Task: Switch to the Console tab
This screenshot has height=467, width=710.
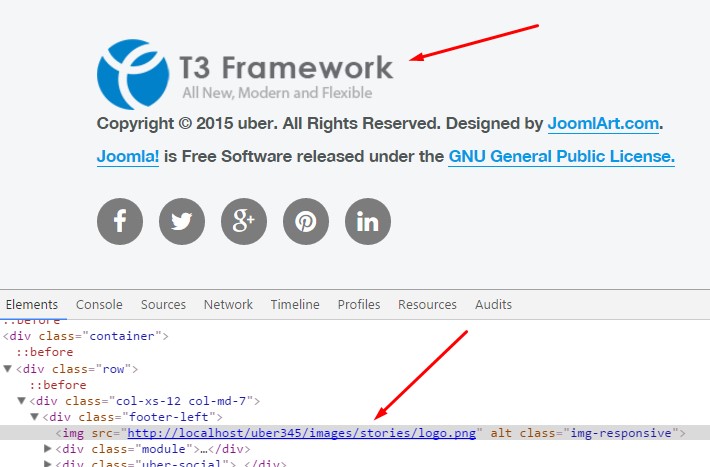Action: click(99, 304)
